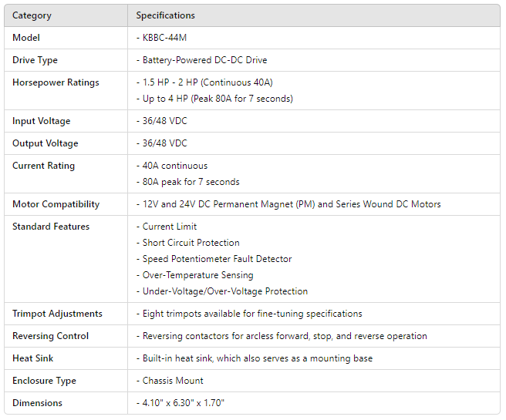Click the Specifications column header
The image size is (506, 420).
165,15
